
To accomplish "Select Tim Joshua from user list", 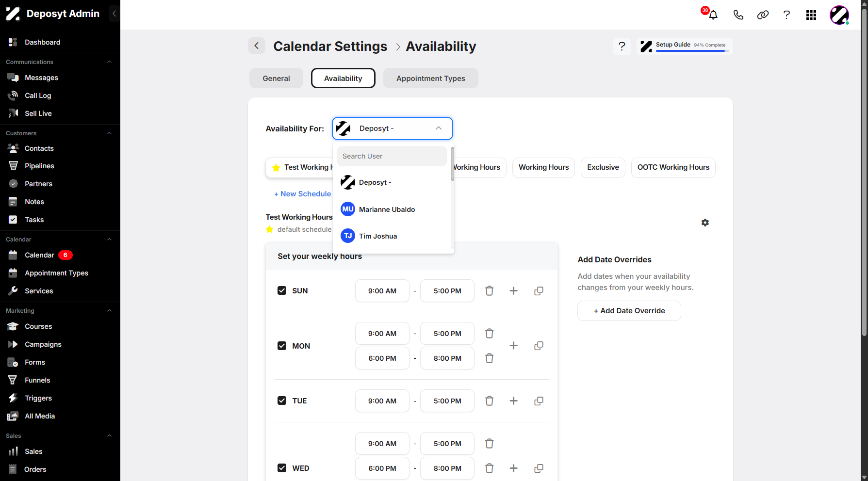I will pyautogui.click(x=393, y=236).
